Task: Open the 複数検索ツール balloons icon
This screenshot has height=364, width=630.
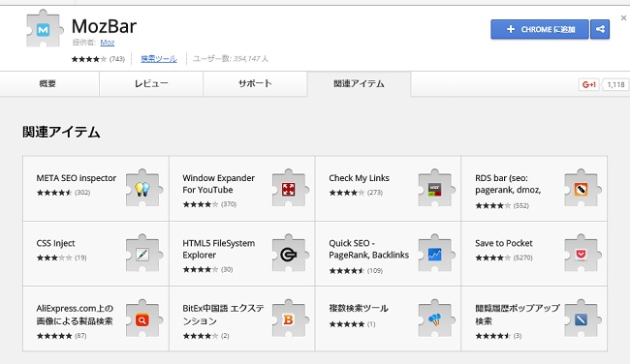Action: [x=436, y=318]
